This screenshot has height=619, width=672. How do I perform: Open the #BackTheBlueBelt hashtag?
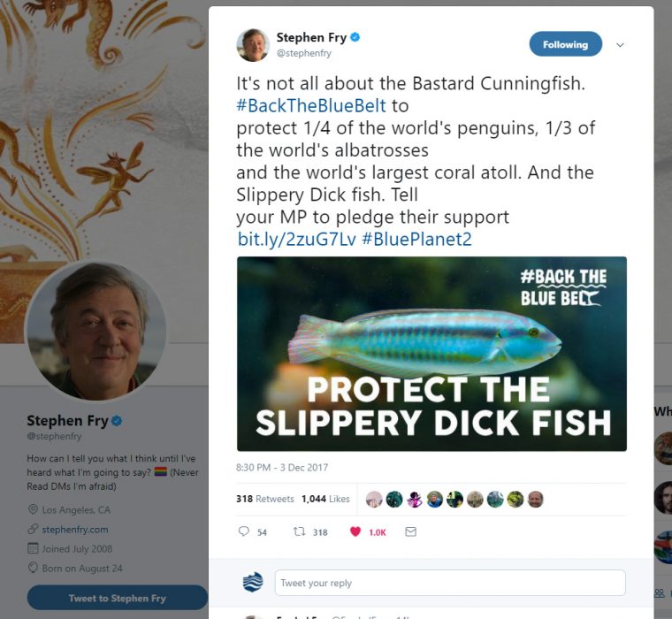click(x=311, y=106)
